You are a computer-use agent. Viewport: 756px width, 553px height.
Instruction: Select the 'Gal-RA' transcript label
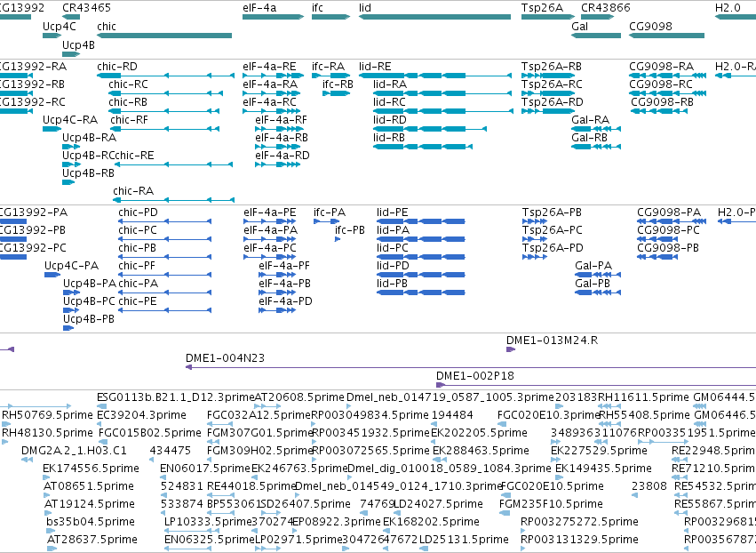(x=591, y=120)
